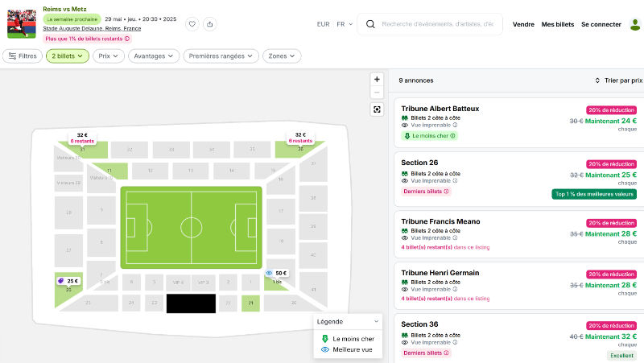Open the Filtres filter panel
The image size is (644, 363).
click(23, 56)
